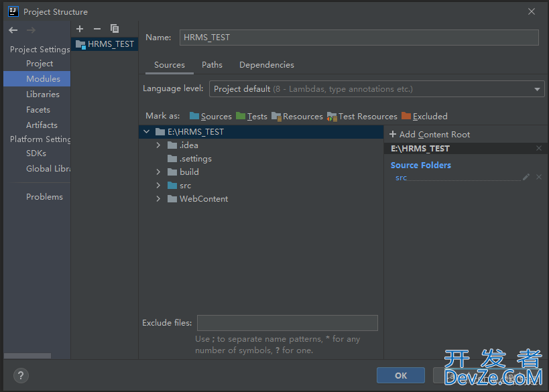The height and width of the screenshot is (392, 549).
Task: Remove module with the minus icon
Action: point(97,29)
